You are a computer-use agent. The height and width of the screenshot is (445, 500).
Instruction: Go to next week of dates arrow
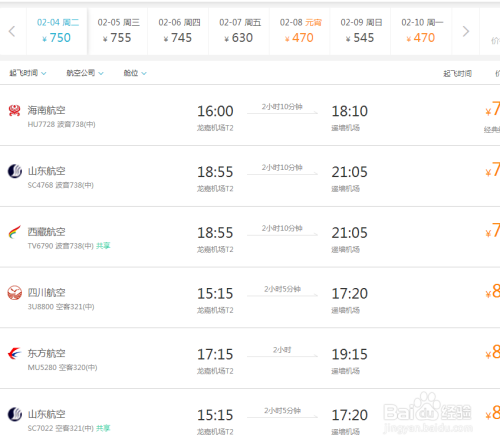tap(466, 31)
